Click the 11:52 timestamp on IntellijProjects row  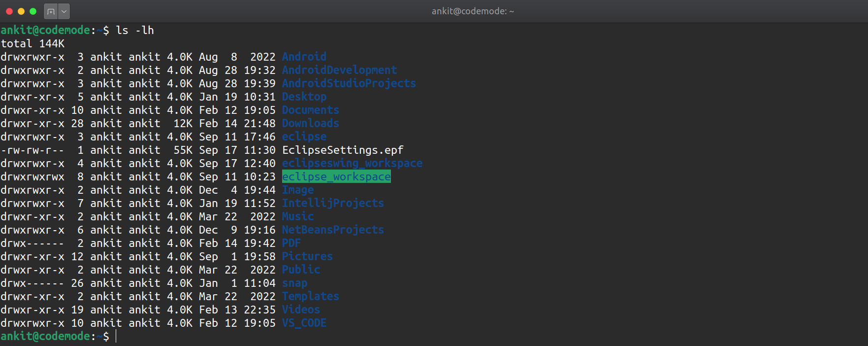(259, 203)
